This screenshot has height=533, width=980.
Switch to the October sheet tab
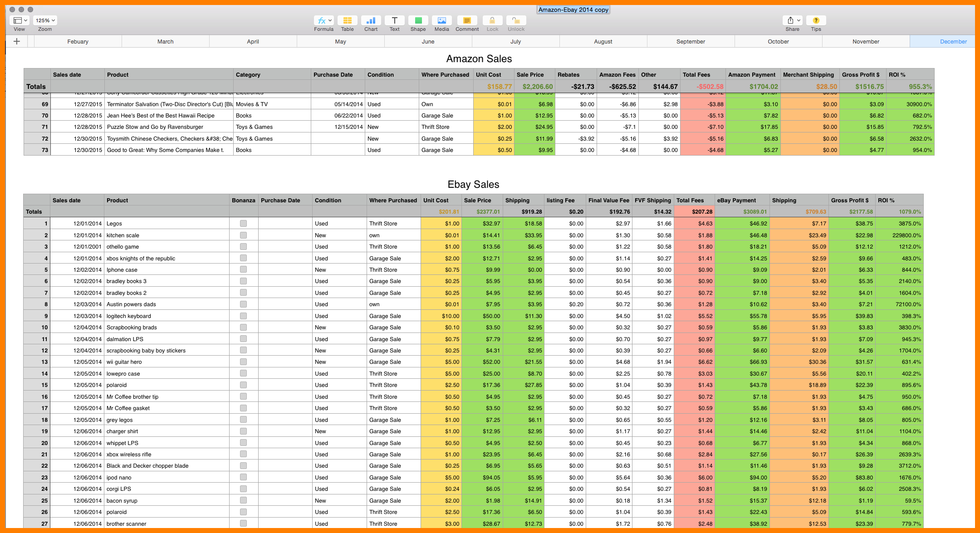(778, 41)
